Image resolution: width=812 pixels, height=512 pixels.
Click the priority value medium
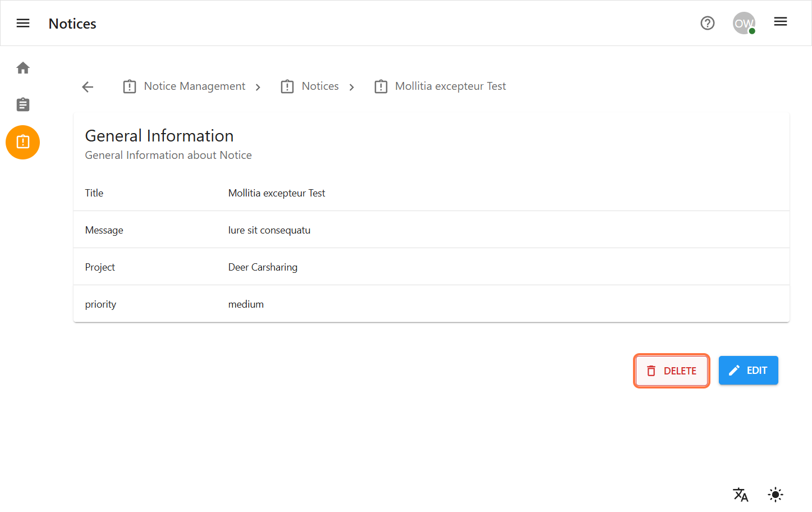(x=246, y=304)
